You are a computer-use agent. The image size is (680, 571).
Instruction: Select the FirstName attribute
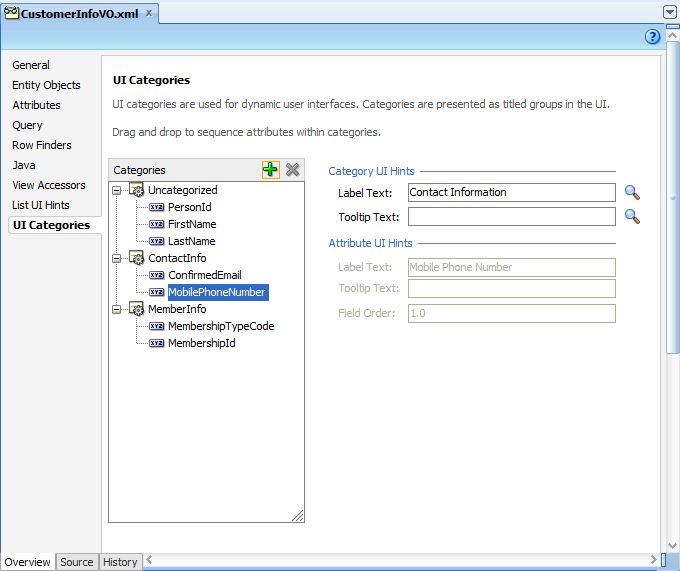pyautogui.click(x=192, y=224)
